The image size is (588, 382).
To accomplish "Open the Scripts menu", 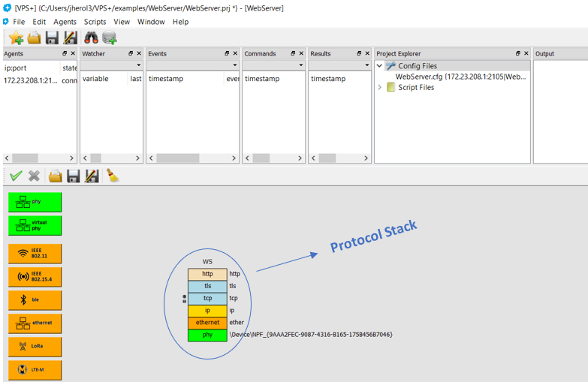I will pyautogui.click(x=95, y=22).
